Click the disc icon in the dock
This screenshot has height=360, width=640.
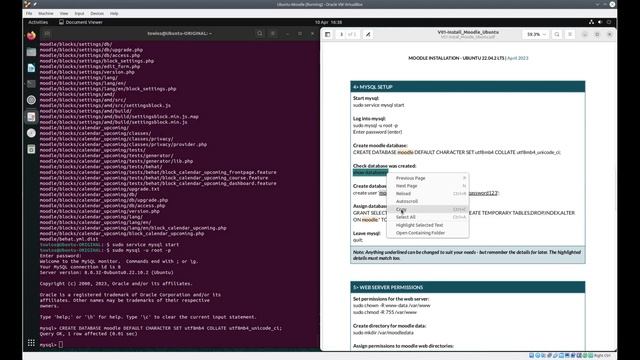31,133
